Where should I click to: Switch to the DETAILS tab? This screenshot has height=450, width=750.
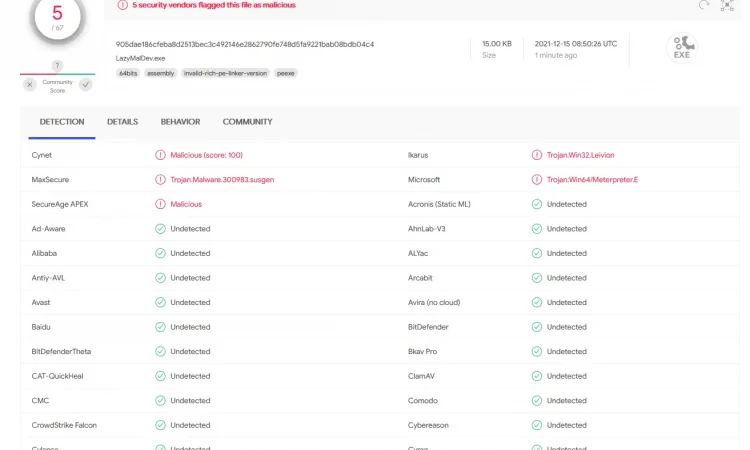point(122,122)
